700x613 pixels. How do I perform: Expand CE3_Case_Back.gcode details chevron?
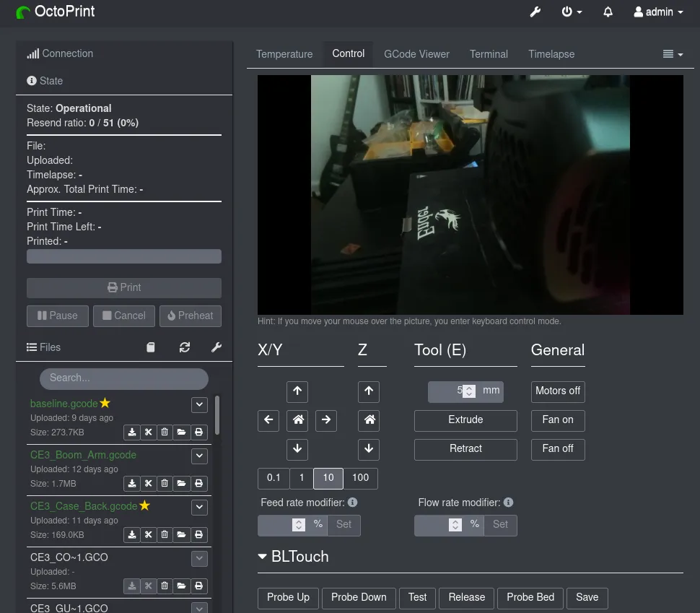(x=199, y=507)
